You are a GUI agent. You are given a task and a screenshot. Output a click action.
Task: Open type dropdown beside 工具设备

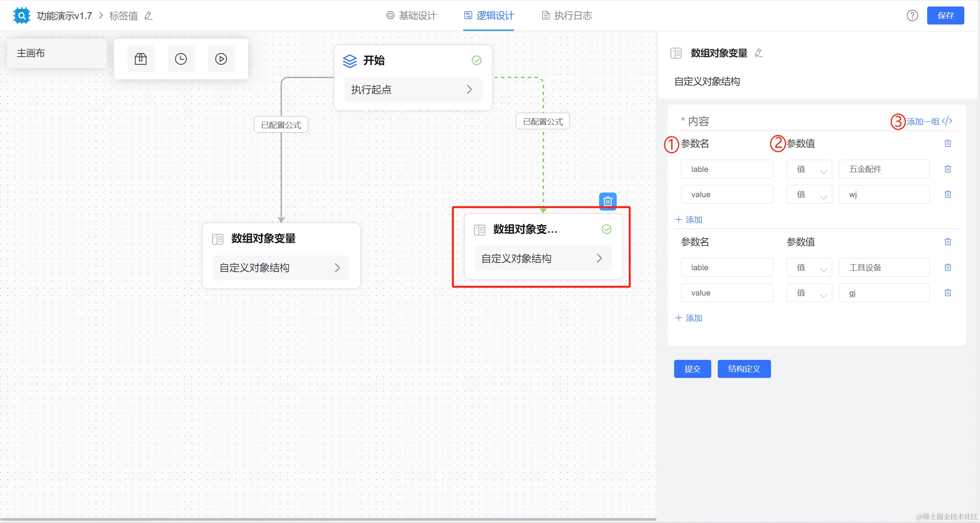pyautogui.click(x=809, y=268)
